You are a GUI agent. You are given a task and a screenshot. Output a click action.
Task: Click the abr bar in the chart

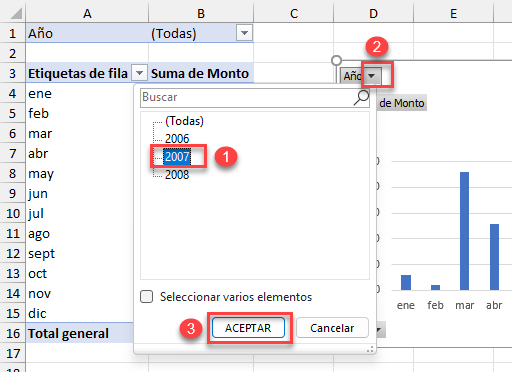coord(494,257)
